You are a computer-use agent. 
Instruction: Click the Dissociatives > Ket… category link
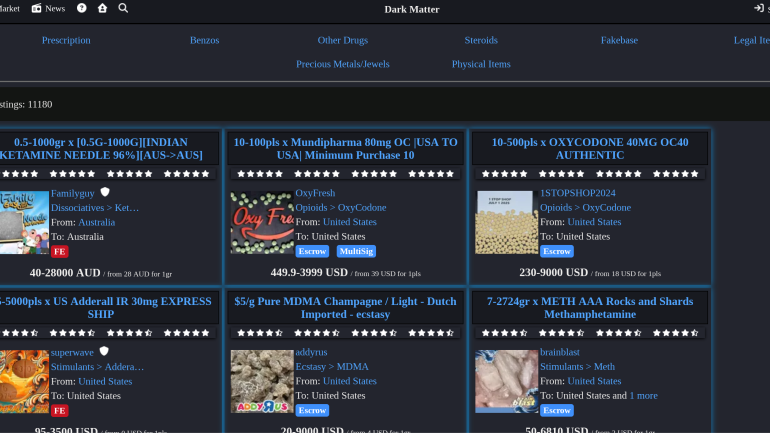(x=95, y=208)
